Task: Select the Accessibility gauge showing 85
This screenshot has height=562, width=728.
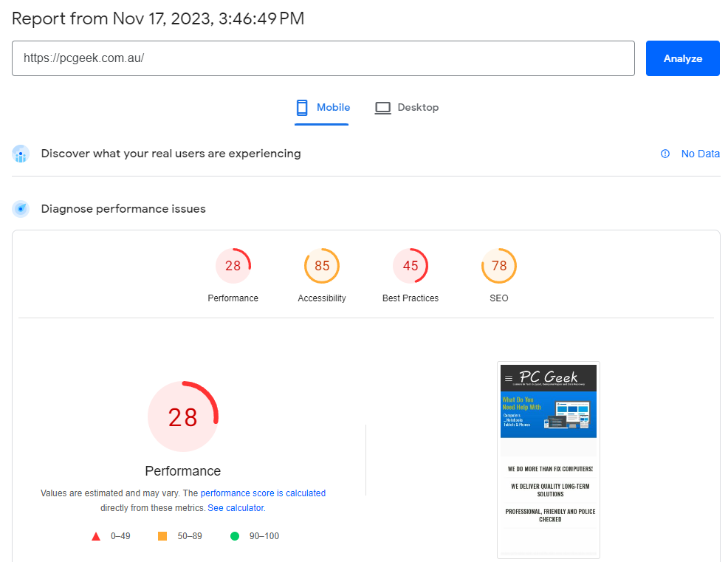Action: 322,266
